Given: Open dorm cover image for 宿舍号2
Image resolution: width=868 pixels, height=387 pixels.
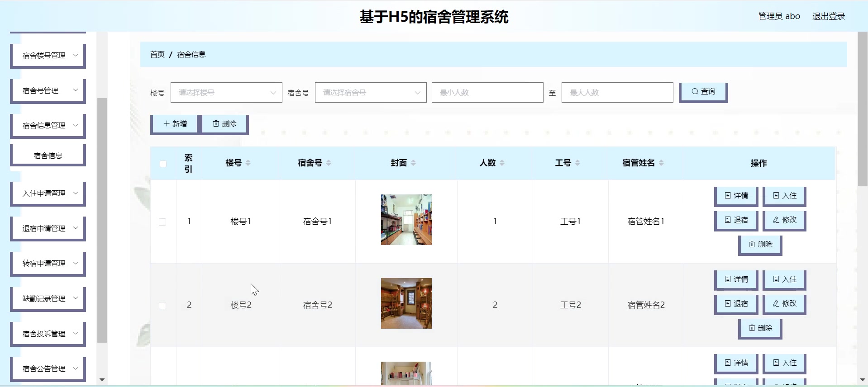Looking at the screenshot, I should pyautogui.click(x=406, y=303).
